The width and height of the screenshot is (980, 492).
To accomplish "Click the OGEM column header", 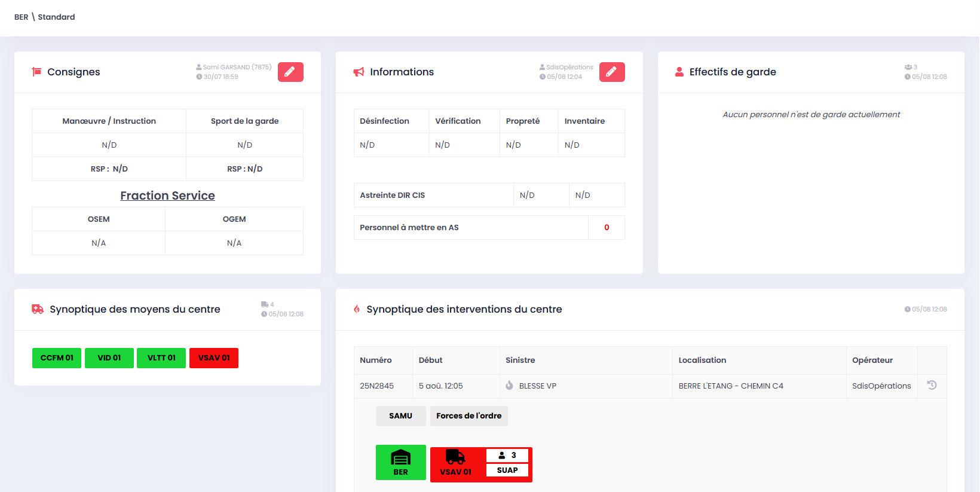I will 234,219.
